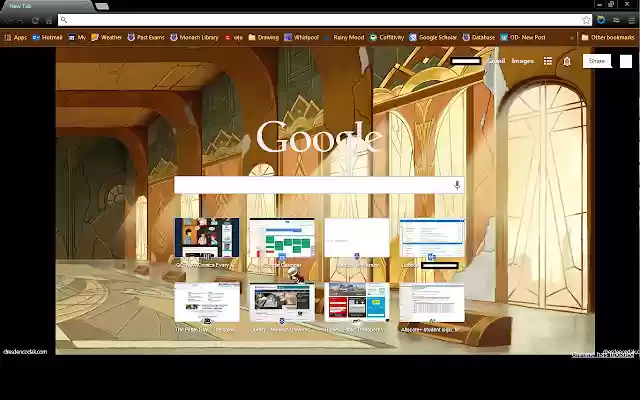This screenshot has height=400, width=640.
Task: Open The Pirate Bay thumbnail
Action: (x=207, y=302)
